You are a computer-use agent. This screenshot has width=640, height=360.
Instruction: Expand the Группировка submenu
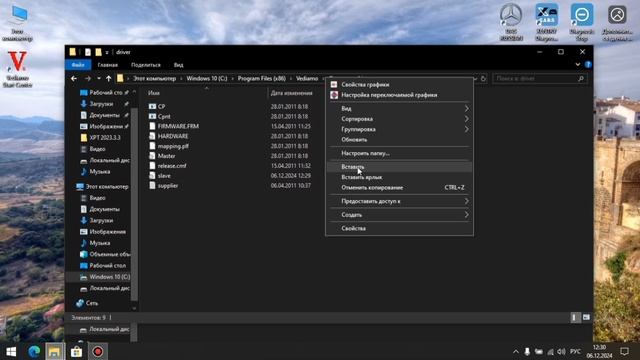(x=399, y=129)
